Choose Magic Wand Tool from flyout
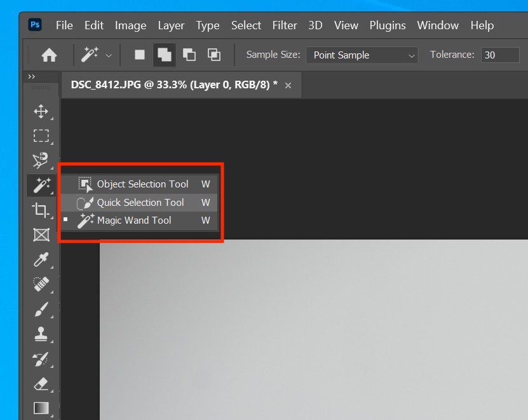 (x=139, y=220)
